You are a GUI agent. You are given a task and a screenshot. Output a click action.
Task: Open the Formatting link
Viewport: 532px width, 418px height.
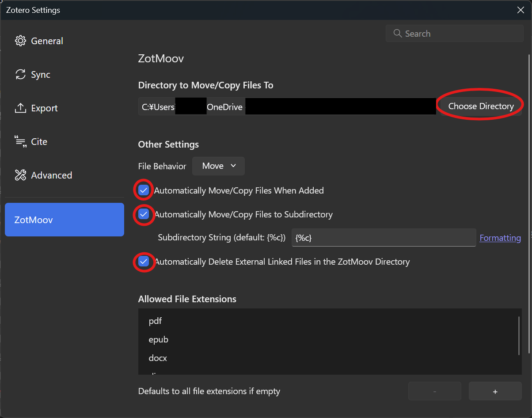500,238
